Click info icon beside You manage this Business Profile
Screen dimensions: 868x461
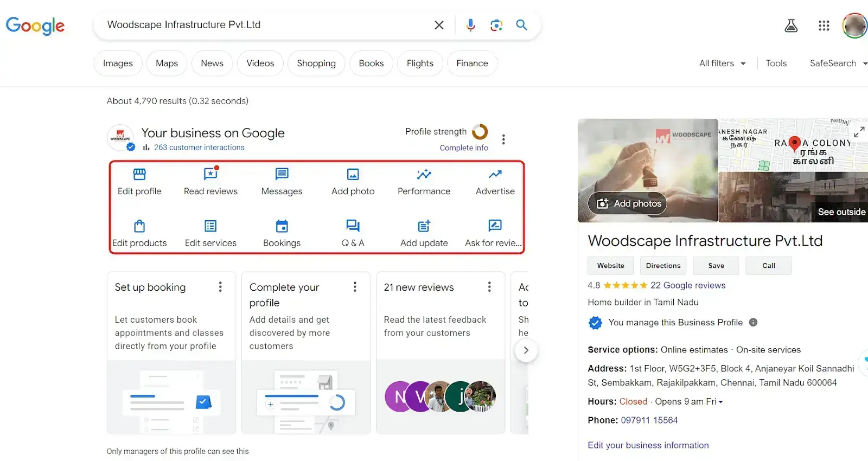753,322
